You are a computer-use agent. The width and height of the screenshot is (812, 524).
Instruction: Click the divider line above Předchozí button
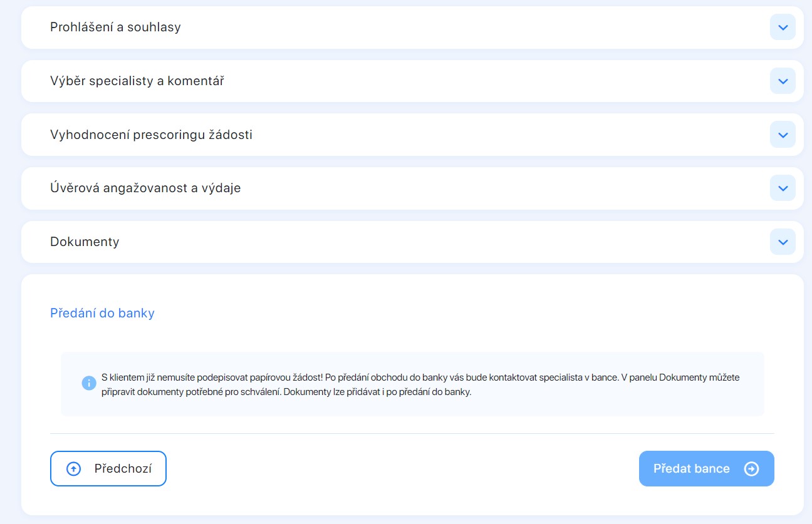[412, 433]
